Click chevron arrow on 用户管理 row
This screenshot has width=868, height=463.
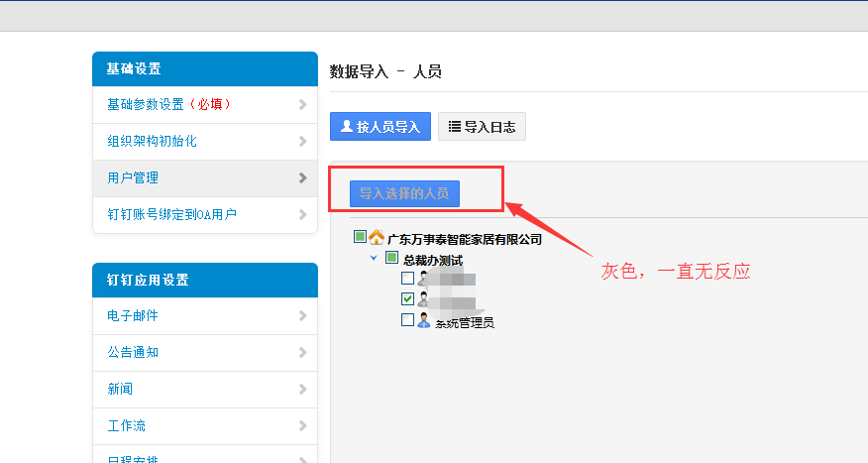[303, 177]
